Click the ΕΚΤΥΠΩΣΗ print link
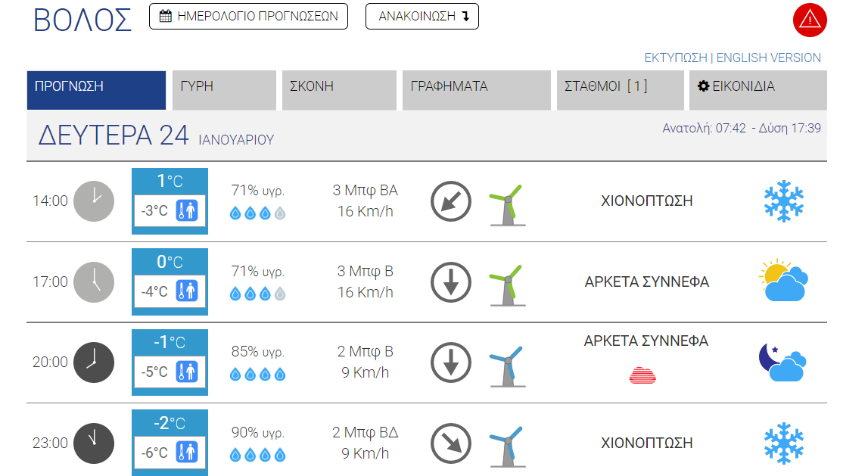 coord(675,58)
